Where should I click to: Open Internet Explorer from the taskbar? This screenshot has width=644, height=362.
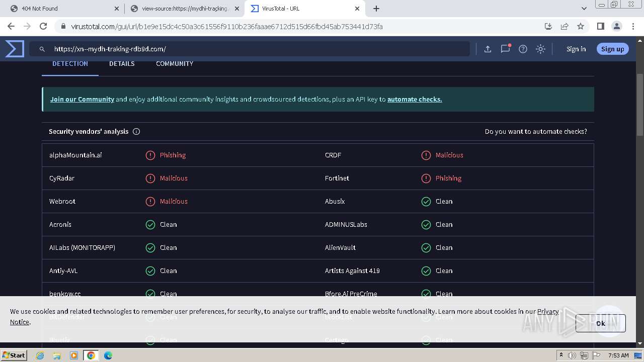[x=40, y=355]
